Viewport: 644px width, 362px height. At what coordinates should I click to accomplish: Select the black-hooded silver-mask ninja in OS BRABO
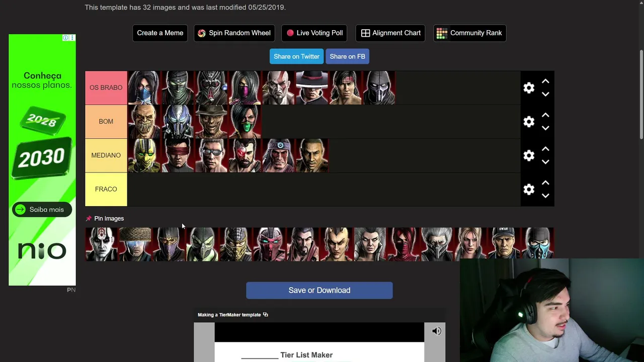click(x=379, y=88)
